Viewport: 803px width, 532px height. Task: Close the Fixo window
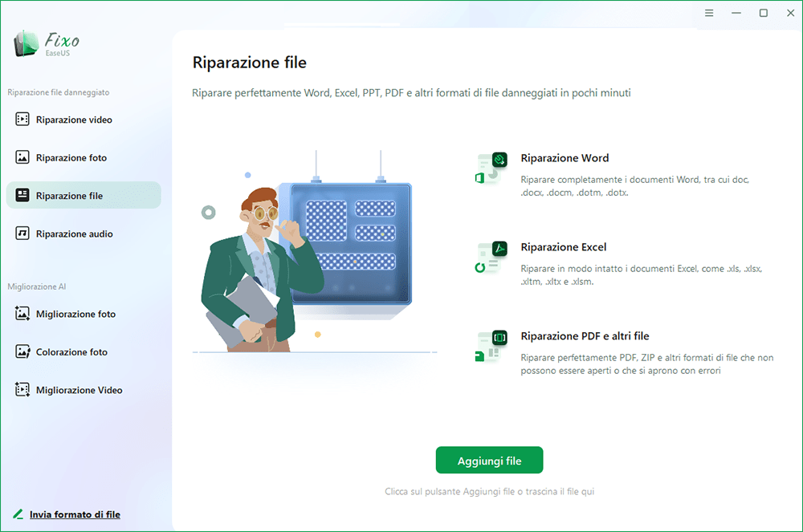(x=790, y=13)
